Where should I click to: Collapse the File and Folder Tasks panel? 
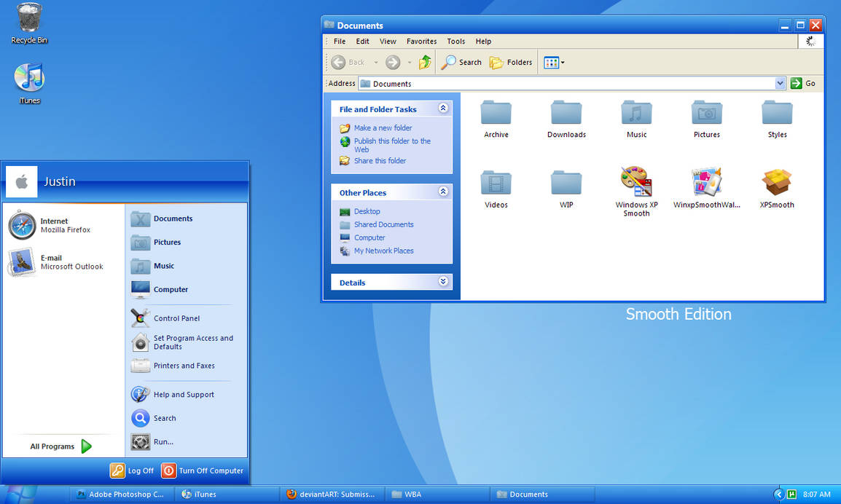coord(443,108)
